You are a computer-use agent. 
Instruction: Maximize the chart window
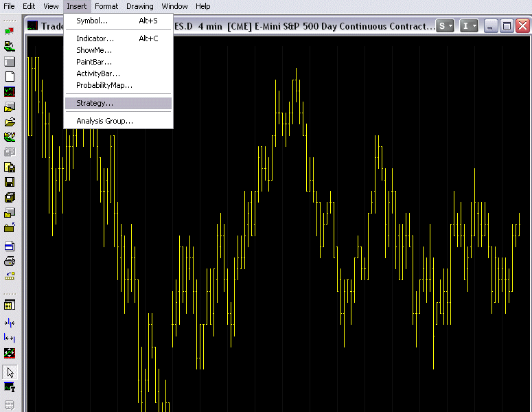coord(507,26)
